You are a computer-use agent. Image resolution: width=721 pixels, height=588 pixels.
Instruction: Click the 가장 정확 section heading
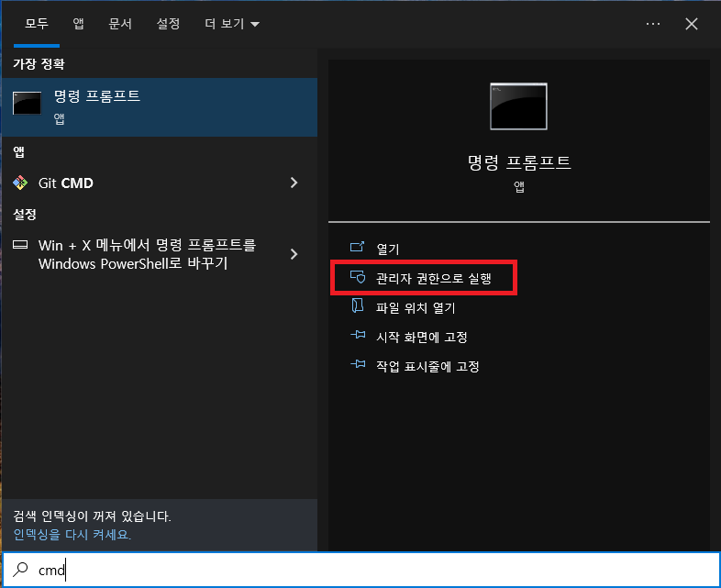tap(39, 64)
